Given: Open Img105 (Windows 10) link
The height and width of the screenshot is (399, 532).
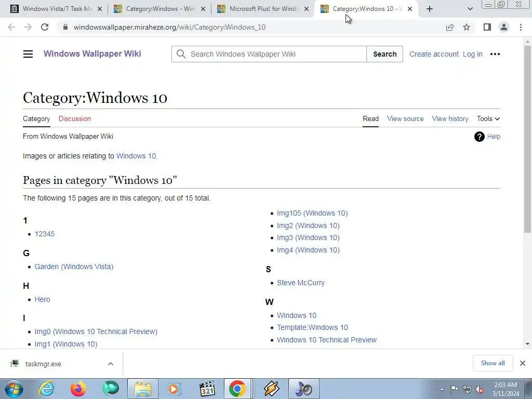Looking at the screenshot, I should click(x=312, y=213).
